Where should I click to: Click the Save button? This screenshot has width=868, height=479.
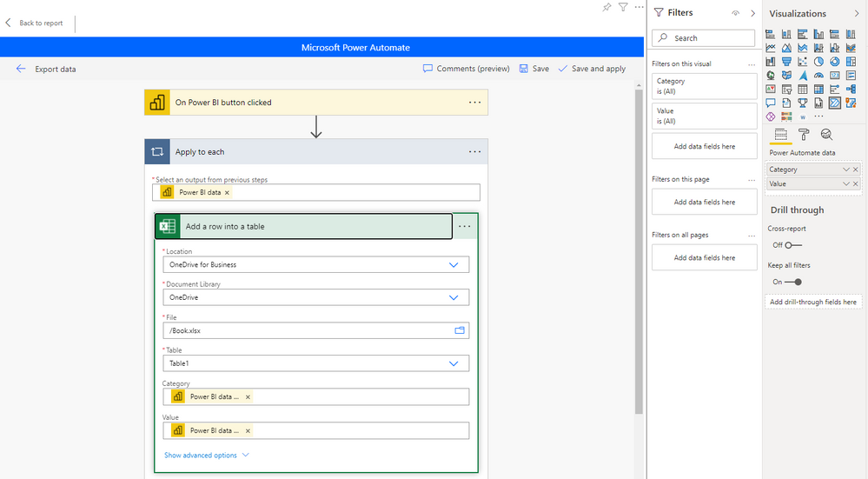pos(534,69)
